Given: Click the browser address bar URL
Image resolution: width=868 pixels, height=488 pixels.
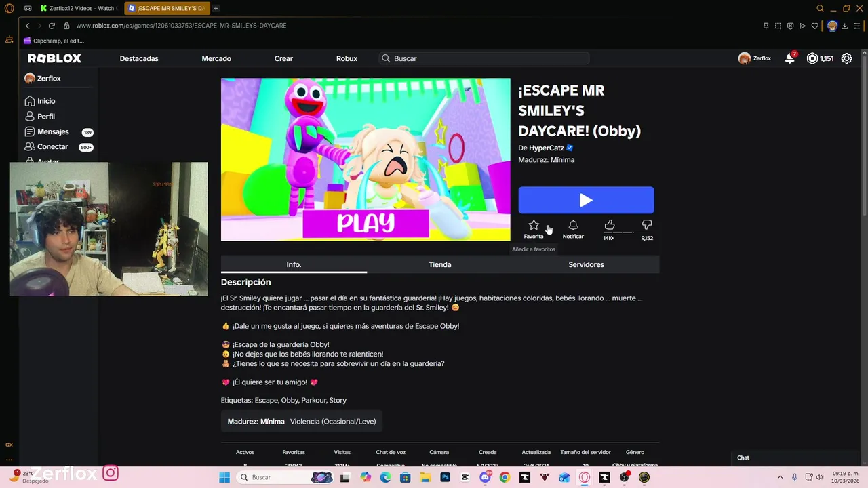Looking at the screenshot, I should coord(181,26).
